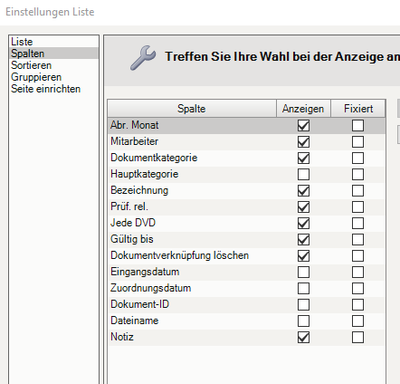Enable Anzeigen for Eingangsdatum

[x=304, y=272]
